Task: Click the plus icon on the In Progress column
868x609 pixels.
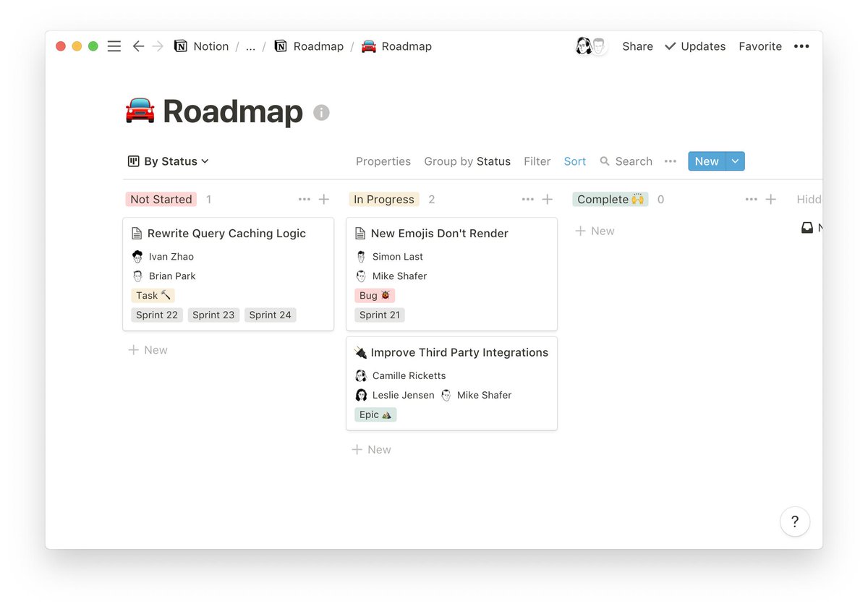Action: [547, 199]
